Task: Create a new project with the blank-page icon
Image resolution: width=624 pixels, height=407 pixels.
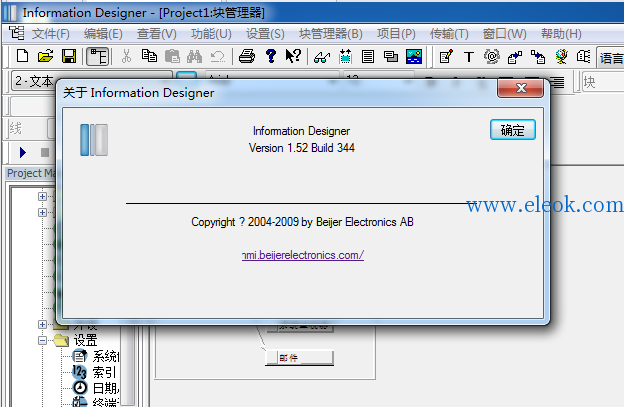Action: 22,56
